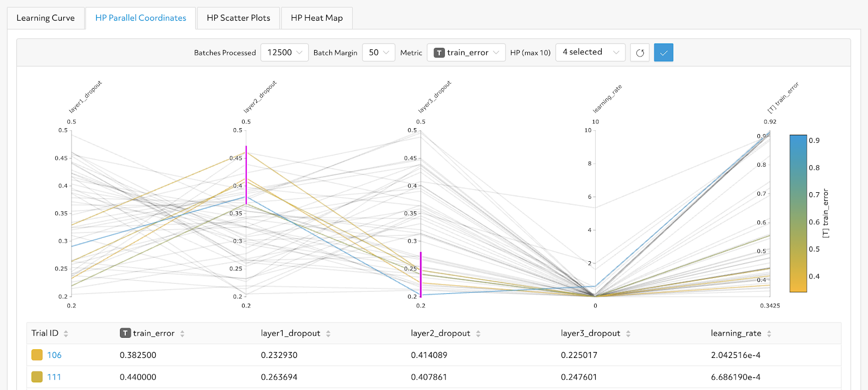Click the learning_rate axis label
Screen dimensions: 868x390
pyautogui.click(x=607, y=99)
